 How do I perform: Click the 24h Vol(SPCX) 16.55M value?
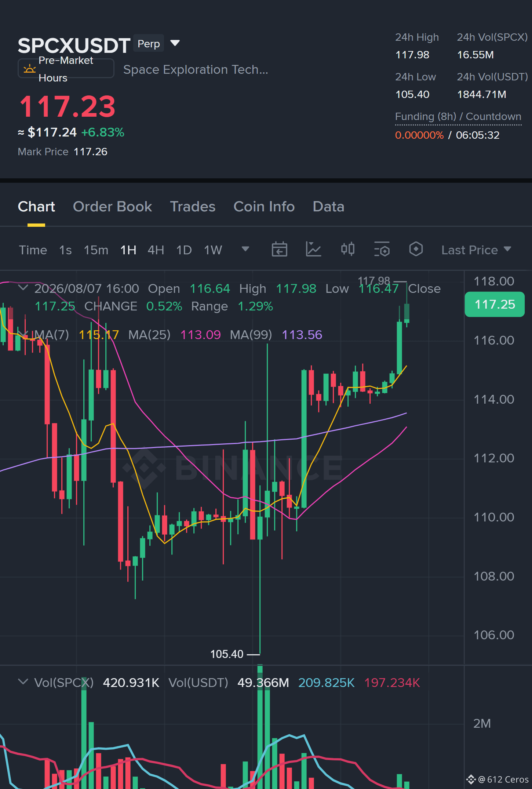click(475, 55)
